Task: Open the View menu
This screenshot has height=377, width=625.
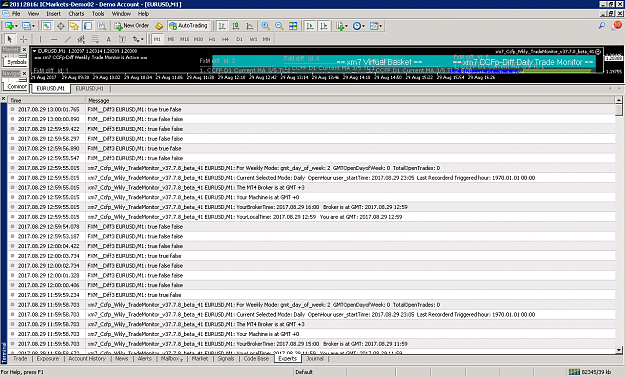Action: tap(33, 14)
